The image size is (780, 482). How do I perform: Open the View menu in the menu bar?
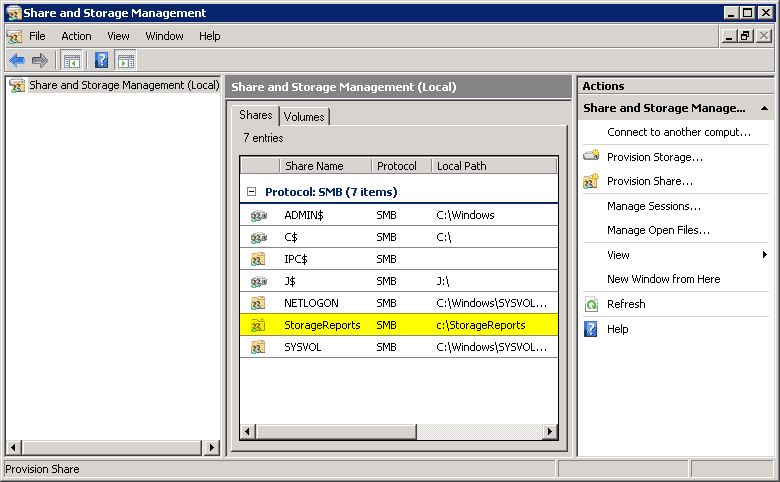pyautogui.click(x=118, y=36)
